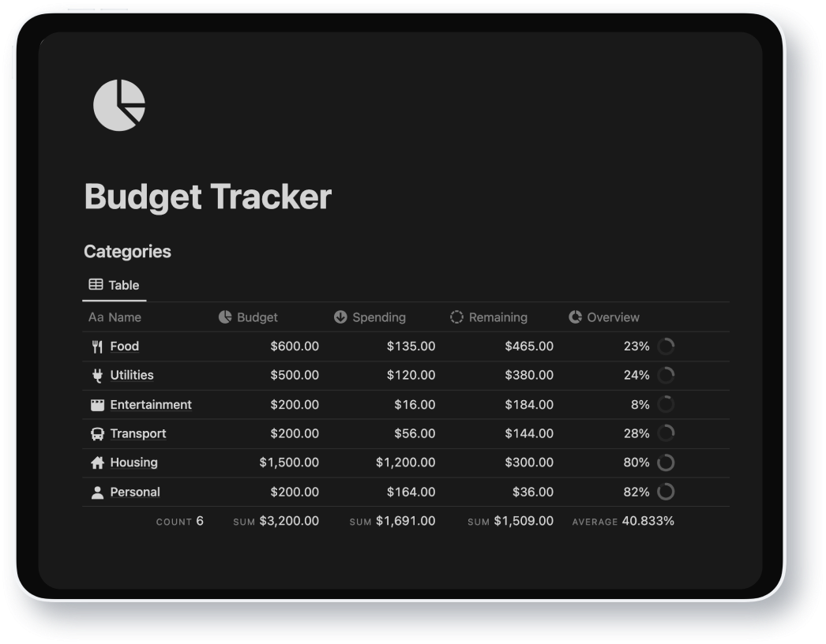Click Utilities' 24% progress ring

coord(666,376)
